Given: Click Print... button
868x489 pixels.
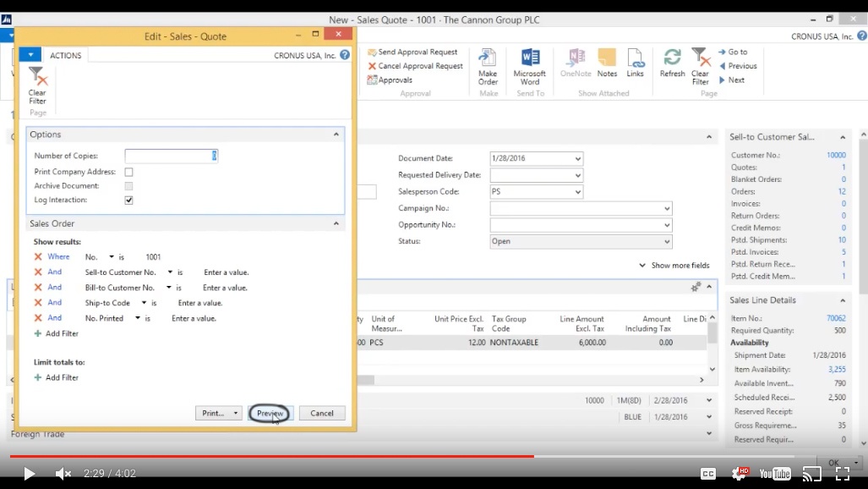Looking at the screenshot, I should (x=213, y=413).
